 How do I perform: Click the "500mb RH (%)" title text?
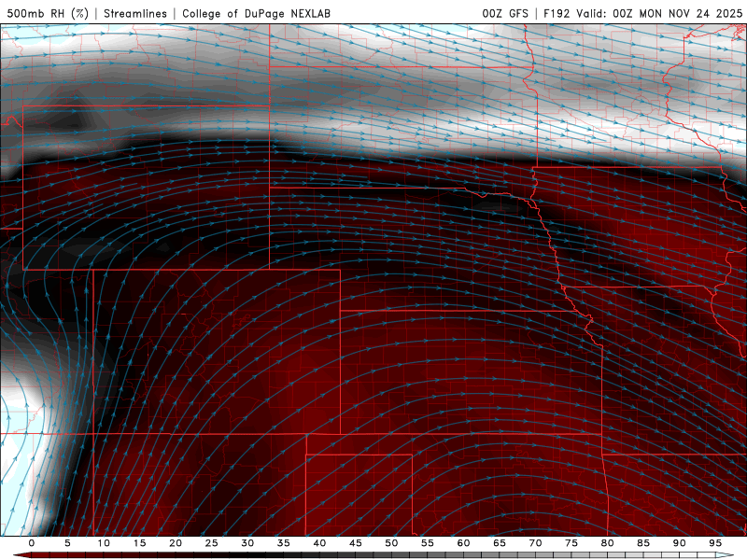tap(49, 13)
